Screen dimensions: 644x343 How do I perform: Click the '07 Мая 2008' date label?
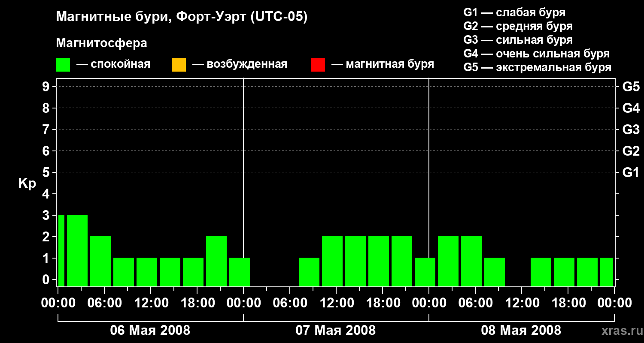point(336,330)
